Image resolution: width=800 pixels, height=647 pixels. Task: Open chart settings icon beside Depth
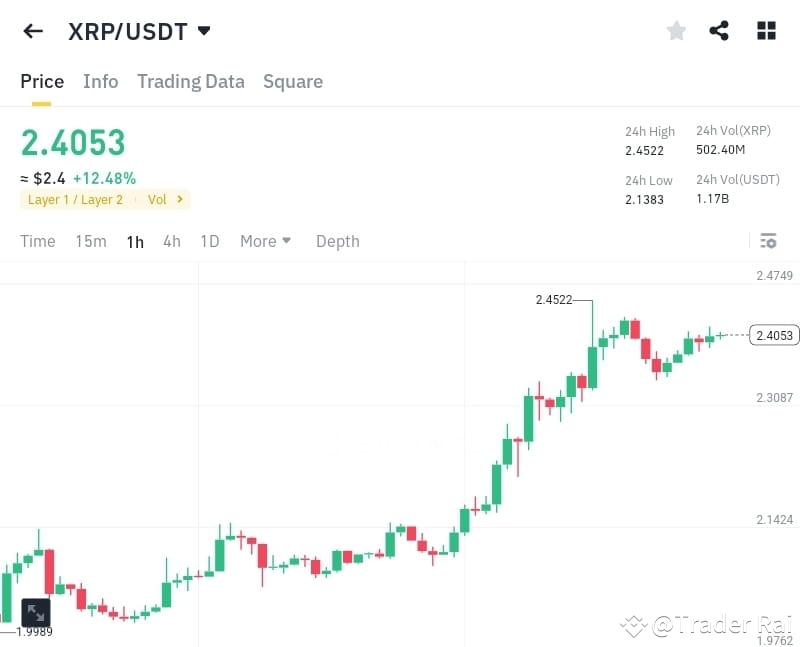[768, 241]
